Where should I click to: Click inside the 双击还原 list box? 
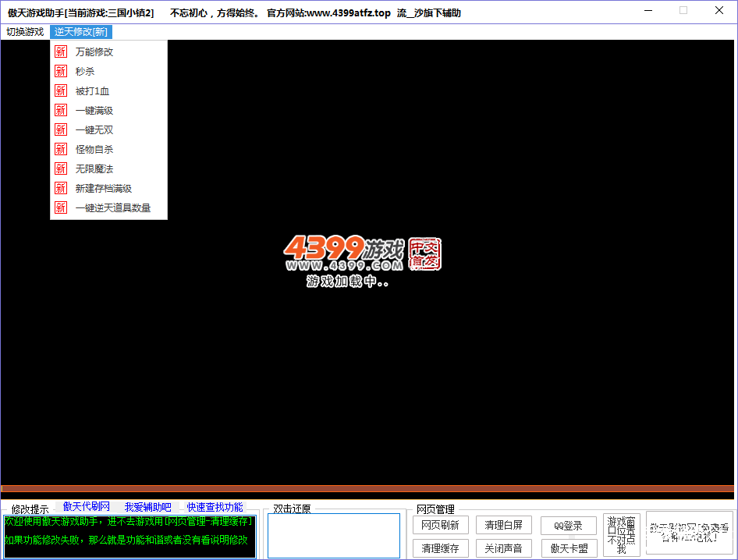point(334,536)
